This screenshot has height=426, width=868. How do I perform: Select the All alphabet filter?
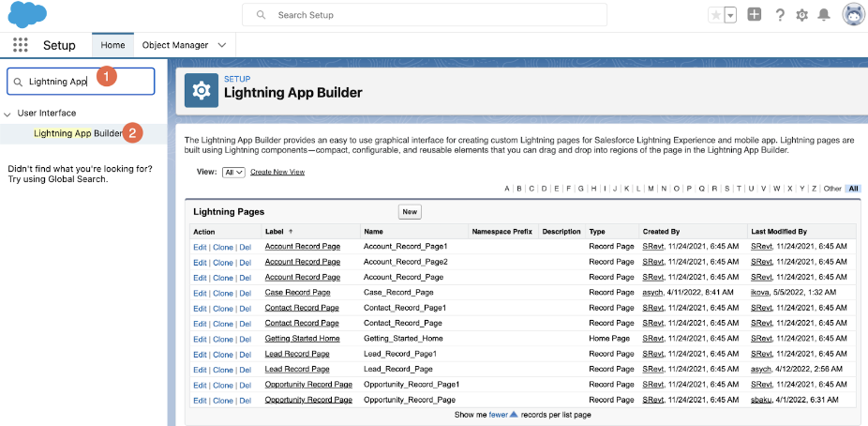pyautogui.click(x=853, y=189)
